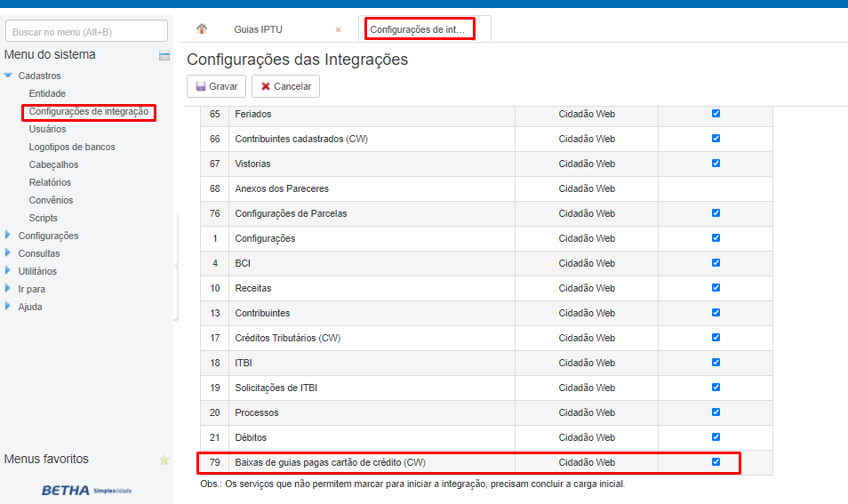The width and height of the screenshot is (848, 504).
Task: Toggle checkbox for Baixas de guias pagas cartão
Action: coord(716,462)
